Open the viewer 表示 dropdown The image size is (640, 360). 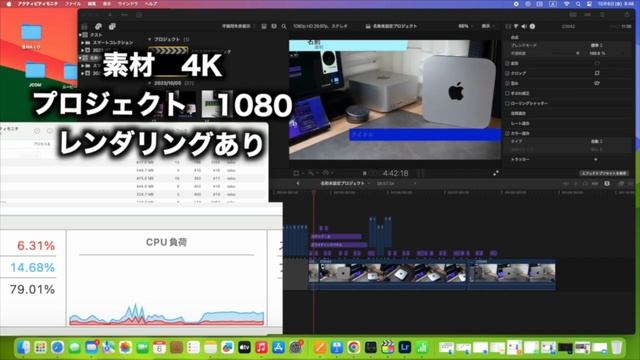click(x=488, y=26)
